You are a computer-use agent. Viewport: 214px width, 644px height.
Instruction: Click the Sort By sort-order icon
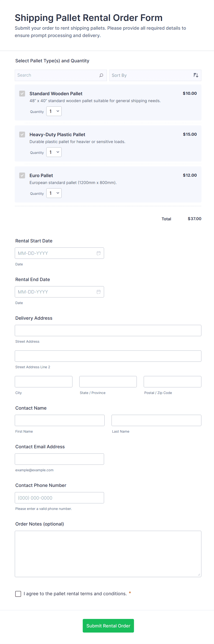pyautogui.click(x=196, y=75)
